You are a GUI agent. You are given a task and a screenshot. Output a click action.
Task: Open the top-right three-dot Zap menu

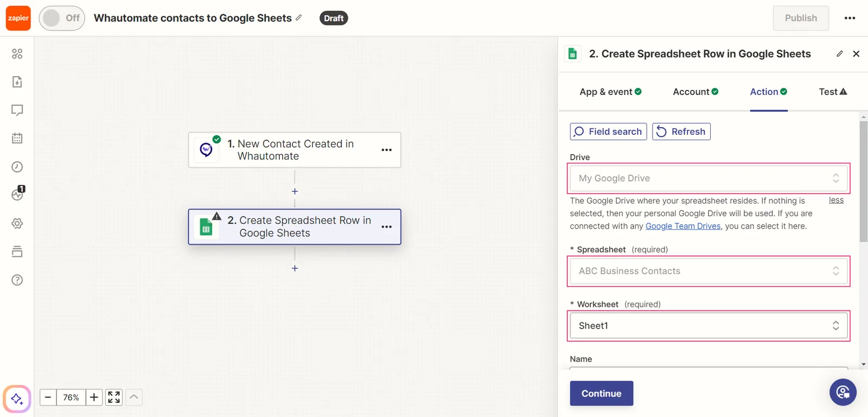[x=850, y=18]
